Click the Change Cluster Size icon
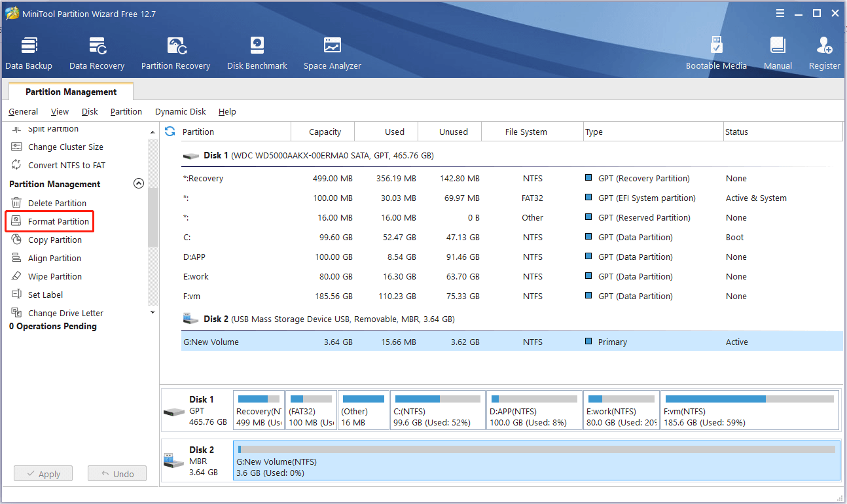This screenshot has height=504, width=847. (x=16, y=147)
